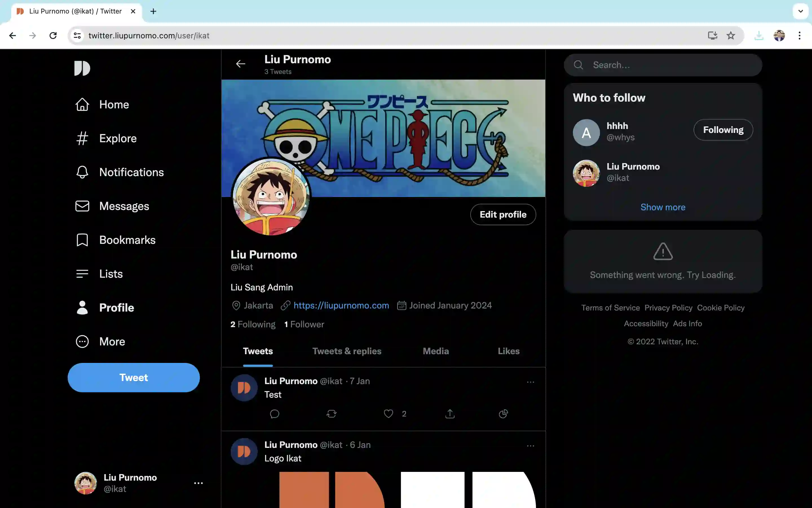Screen dimensions: 812x508
Task: Open Privacy Policy link
Action: 668,308
